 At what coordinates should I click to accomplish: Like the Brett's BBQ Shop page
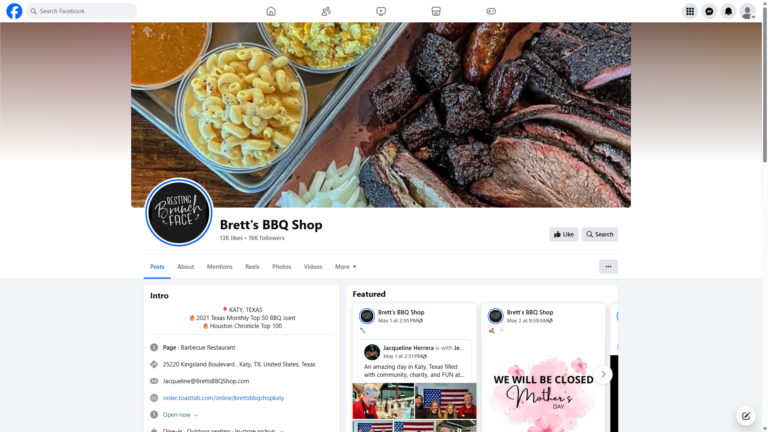click(x=564, y=234)
